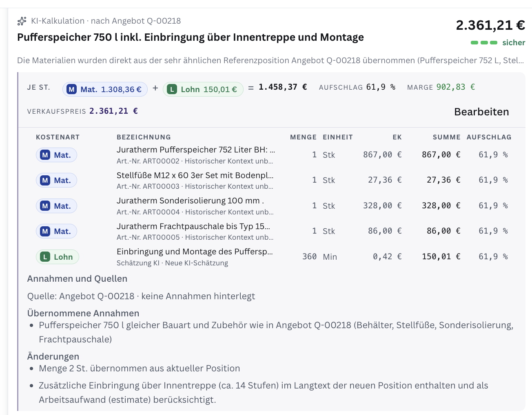Open Bearbeiten to edit the calculation
This screenshot has width=532, height=415.
tap(481, 112)
